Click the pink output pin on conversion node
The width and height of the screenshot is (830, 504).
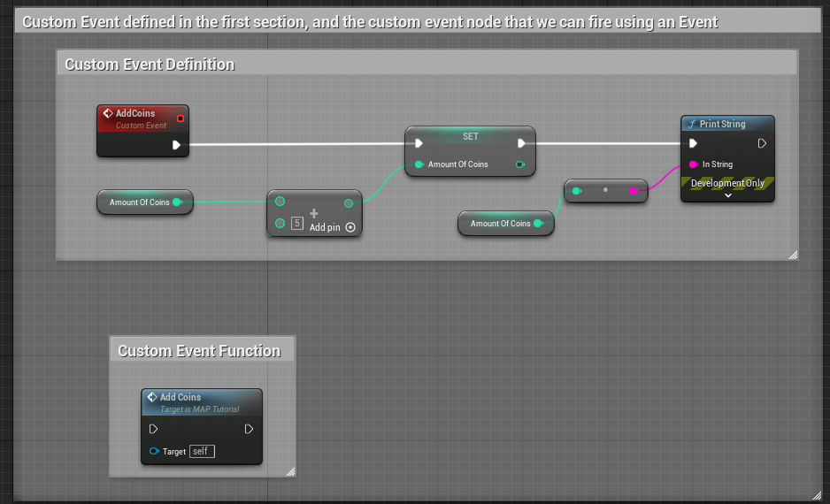point(633,190)
